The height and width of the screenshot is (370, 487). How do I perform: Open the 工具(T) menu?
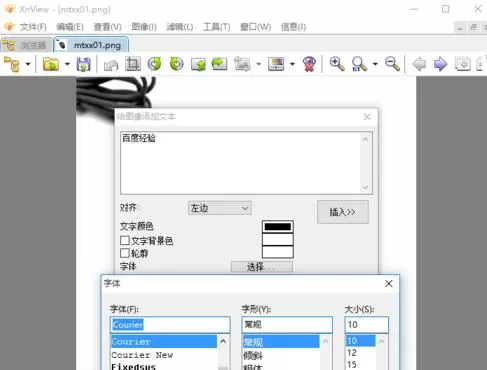coord(217,27)
